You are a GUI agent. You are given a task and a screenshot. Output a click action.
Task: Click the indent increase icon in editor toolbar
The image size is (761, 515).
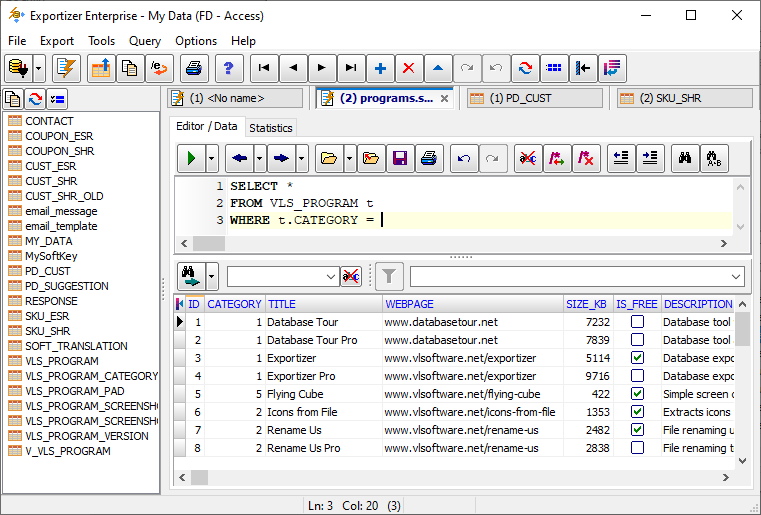point(650,158)
